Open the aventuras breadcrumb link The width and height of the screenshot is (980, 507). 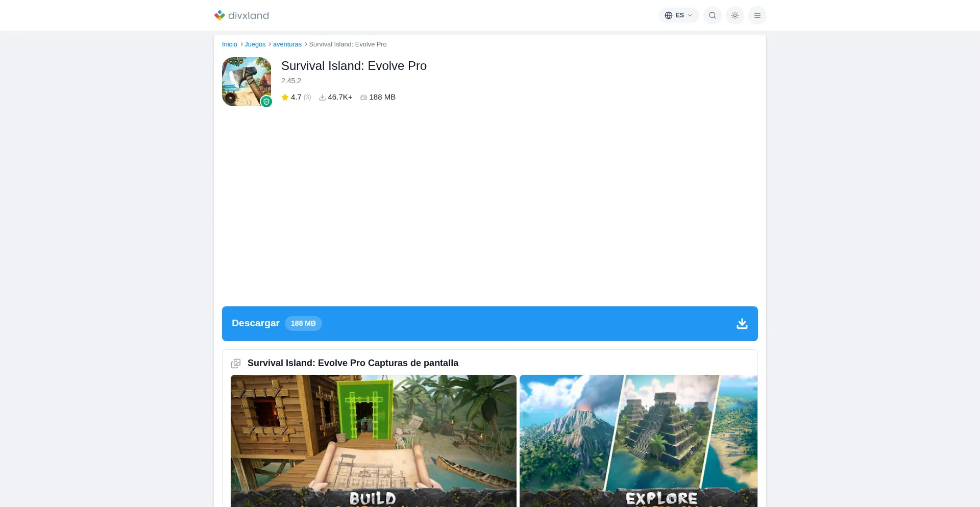coord(287,44)
